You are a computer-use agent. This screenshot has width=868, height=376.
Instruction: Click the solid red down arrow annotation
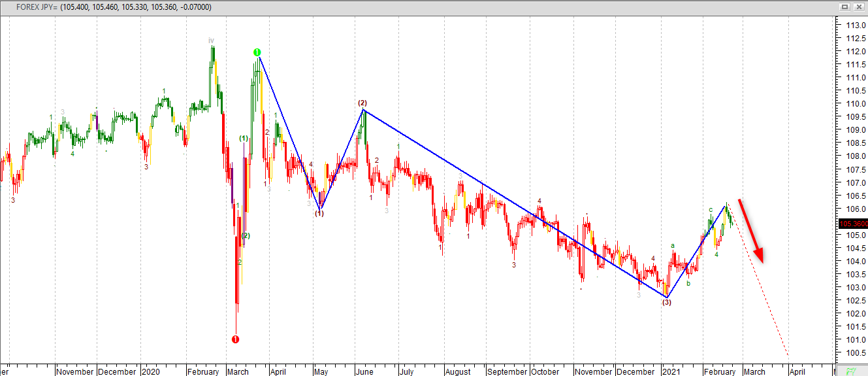pos(751,230)
